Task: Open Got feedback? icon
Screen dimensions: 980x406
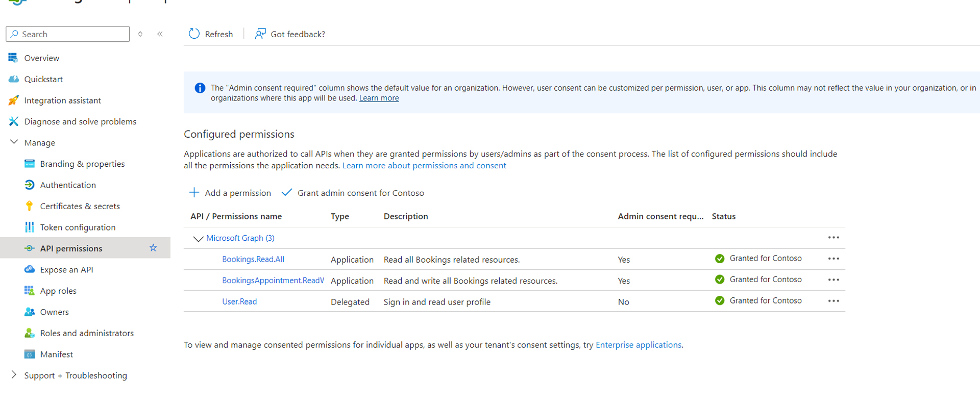Action: point(260,34)
